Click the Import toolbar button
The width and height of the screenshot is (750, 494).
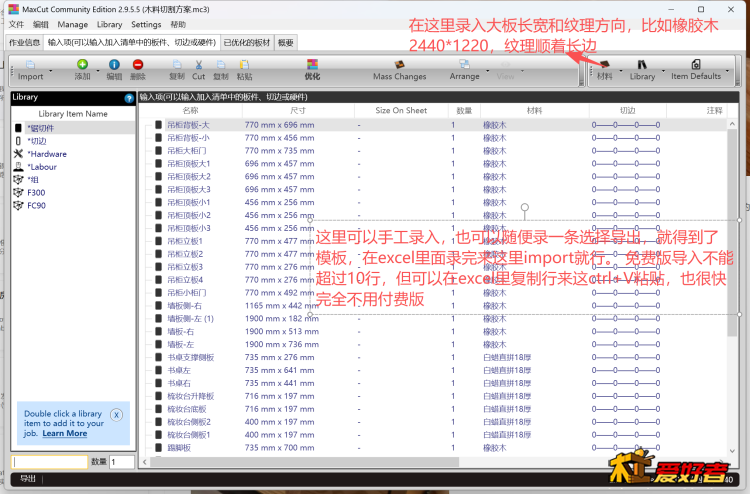tap(30, 70)
